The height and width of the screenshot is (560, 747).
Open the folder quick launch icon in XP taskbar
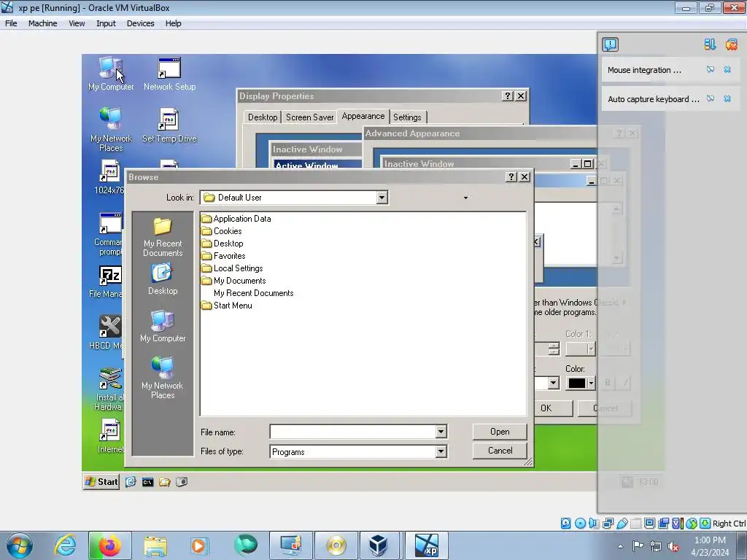click(x=164, y=483)
